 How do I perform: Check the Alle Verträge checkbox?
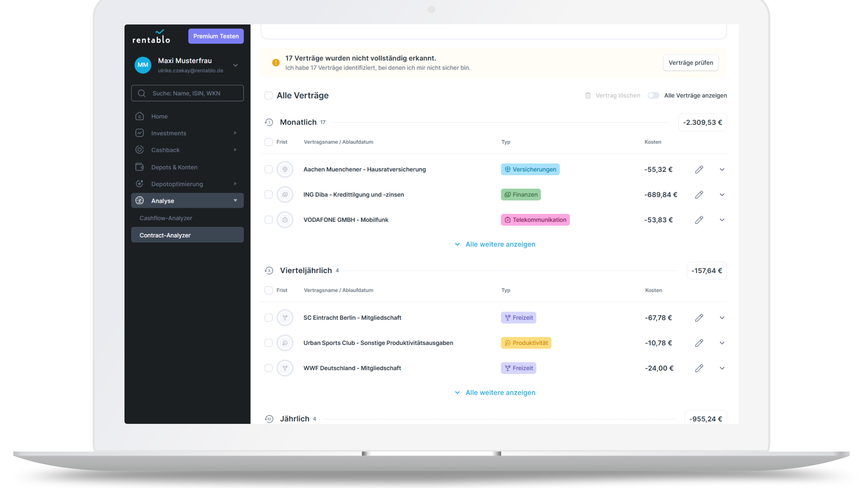(269, 96)
